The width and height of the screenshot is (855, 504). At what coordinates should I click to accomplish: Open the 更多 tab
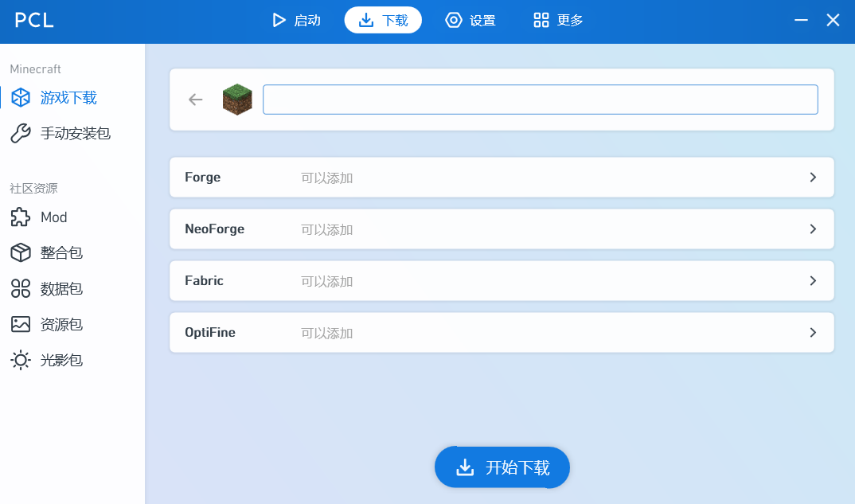click(558, 20)
